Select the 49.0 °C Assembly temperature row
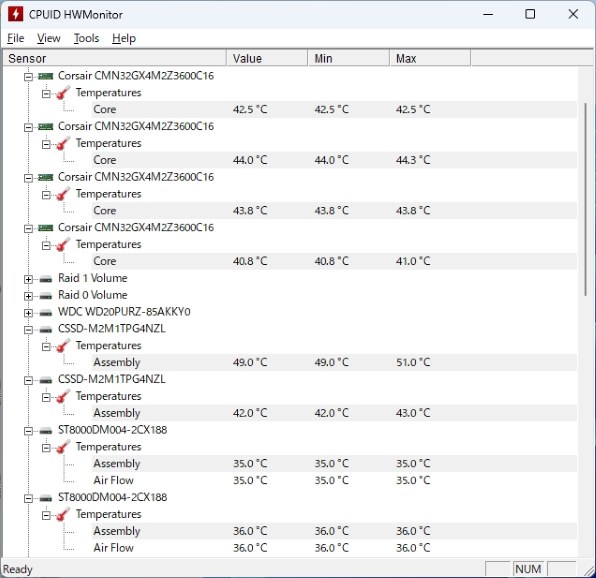Image resolution: width=596 pixels, height=578 pixels. click(x=334, y=362)
